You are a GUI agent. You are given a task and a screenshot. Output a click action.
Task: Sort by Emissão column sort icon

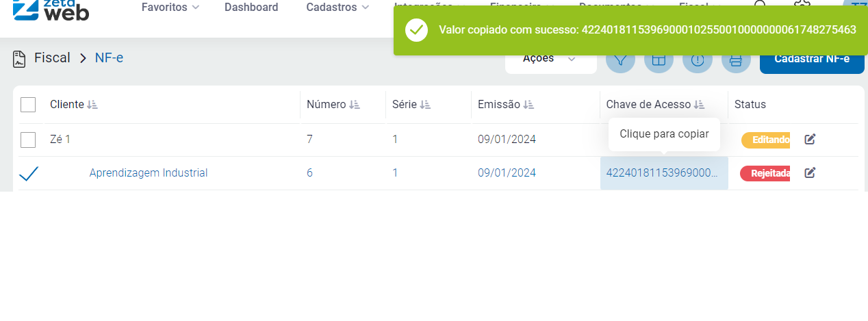[x=528, y=105]
